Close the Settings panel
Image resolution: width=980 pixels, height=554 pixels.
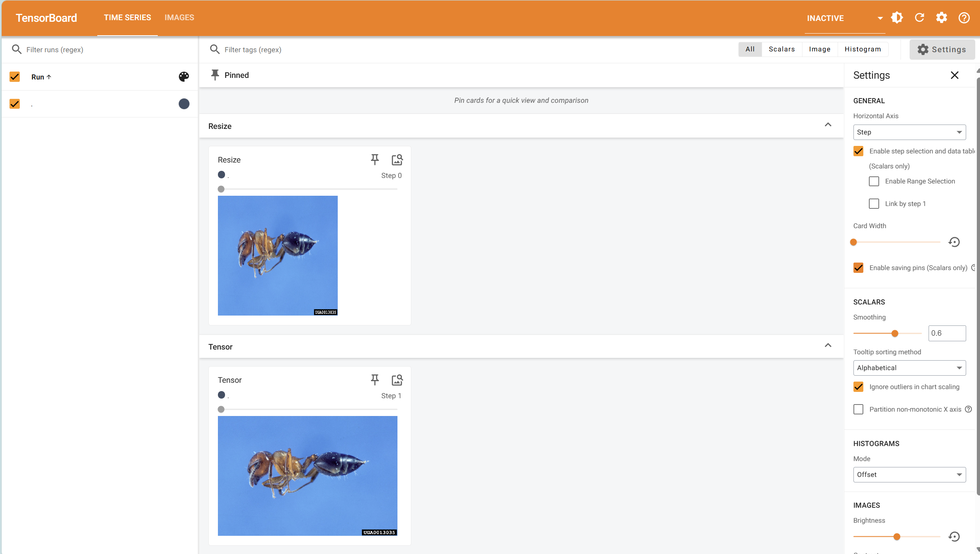pos(955,75)
